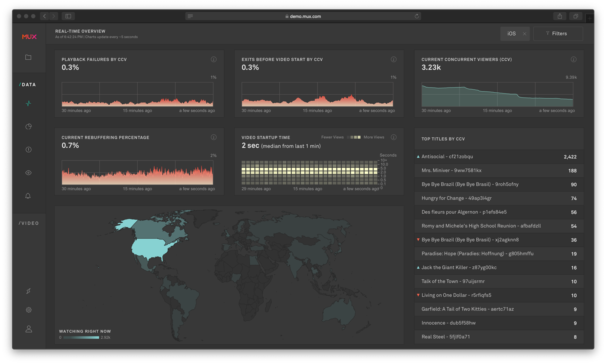This screenshot has height=364, width=606.
Task: Switch to the /VIDEO section
Action: pyautogui.click(x=29, y=223)
